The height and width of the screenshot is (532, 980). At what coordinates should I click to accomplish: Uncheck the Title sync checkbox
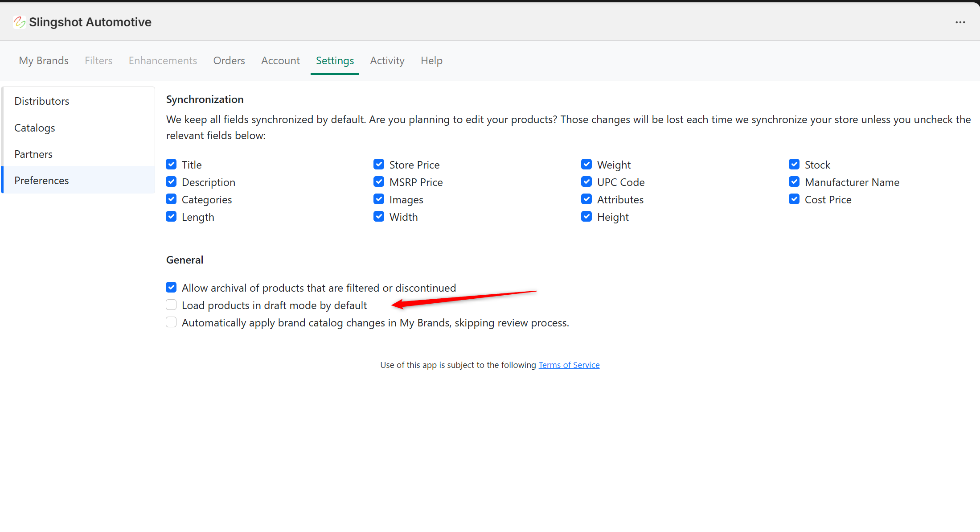[x=171, y=165]
